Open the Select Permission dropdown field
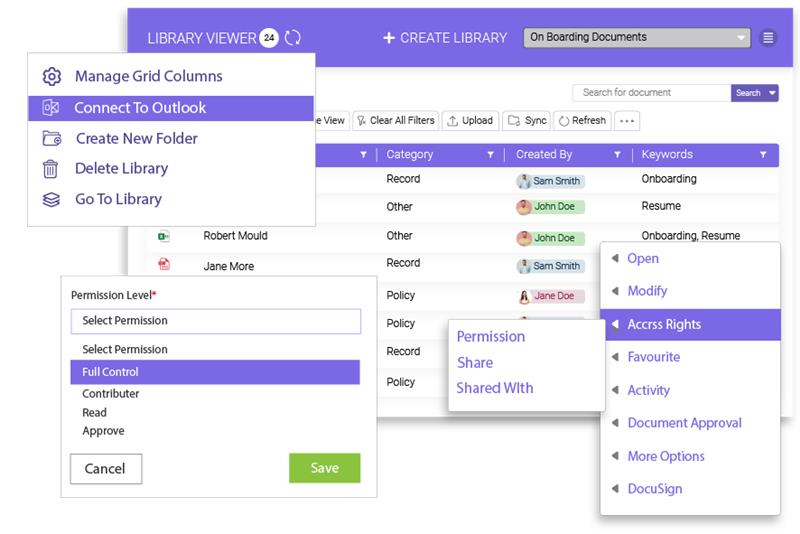Screen dimensions: 800x534 [215, 321]
